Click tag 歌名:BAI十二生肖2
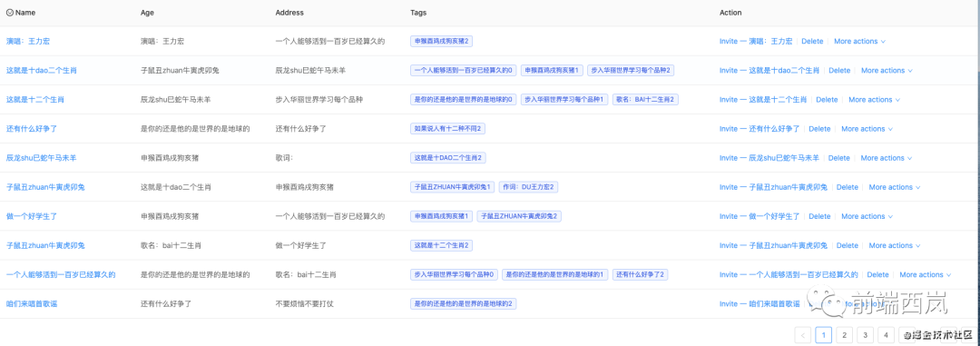 [x=645, y=100]
